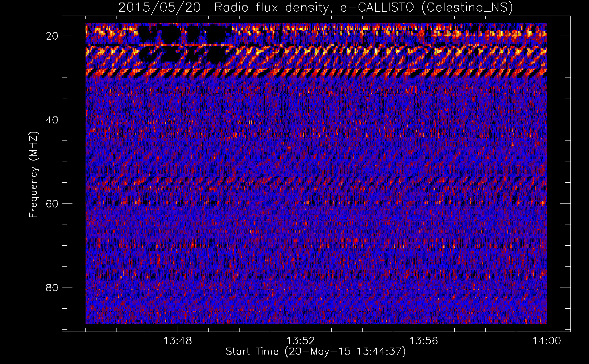Select the Frequency (MHZ) y-axis label
589x364 pixels.
(33, 174)
